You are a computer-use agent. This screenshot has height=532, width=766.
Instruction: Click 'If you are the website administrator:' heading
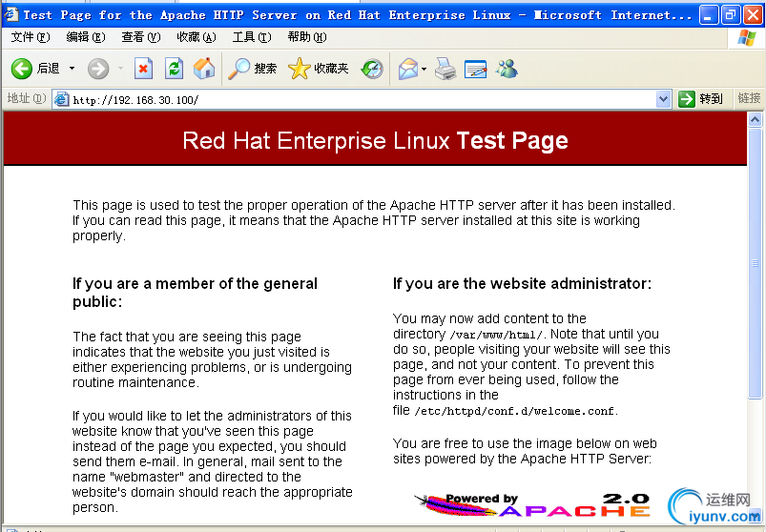pyautogui.click(x=522, y=283)
